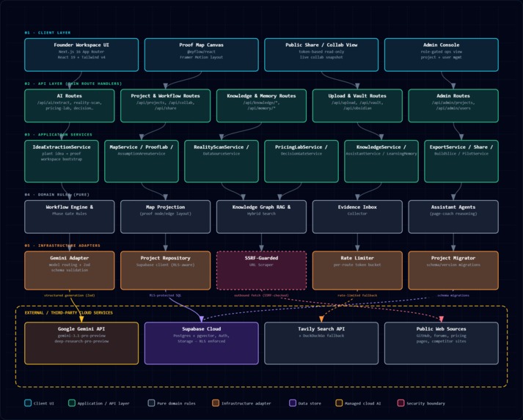
Task: Click the Project & Workflow Routes node
Action: pyautogui.click(x=166, y=106)
